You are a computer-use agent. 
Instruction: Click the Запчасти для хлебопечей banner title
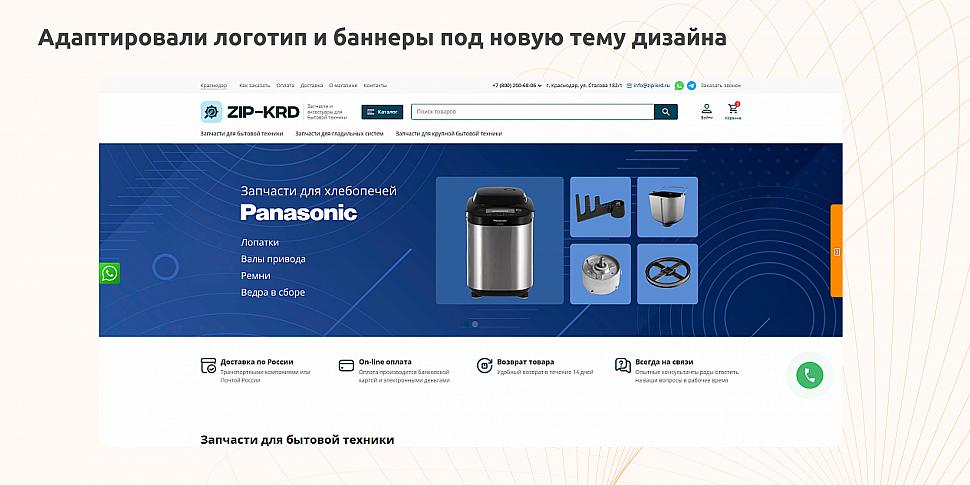point(319,191)
